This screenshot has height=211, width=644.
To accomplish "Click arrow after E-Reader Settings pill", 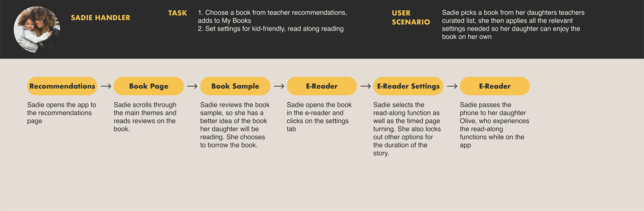I will tap(452, 86).
